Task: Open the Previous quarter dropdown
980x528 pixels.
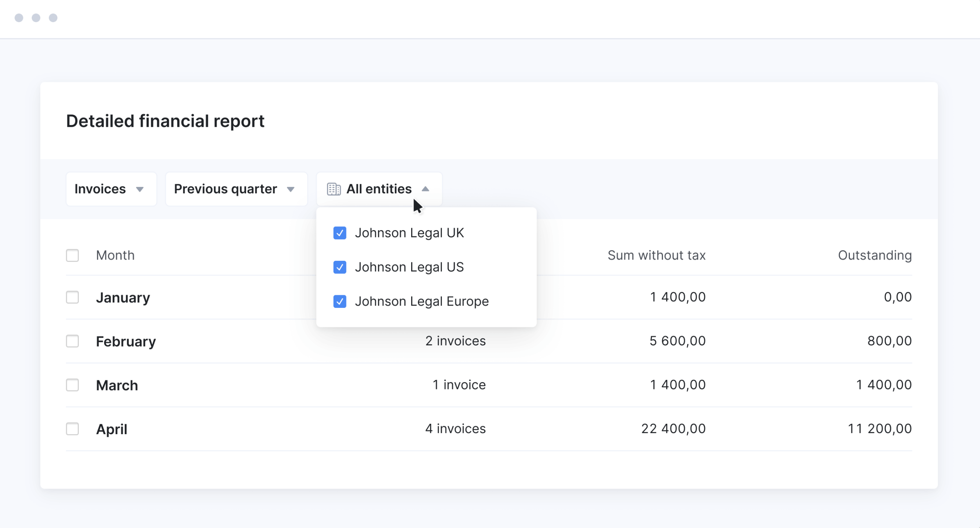Action: pos(236,189)
